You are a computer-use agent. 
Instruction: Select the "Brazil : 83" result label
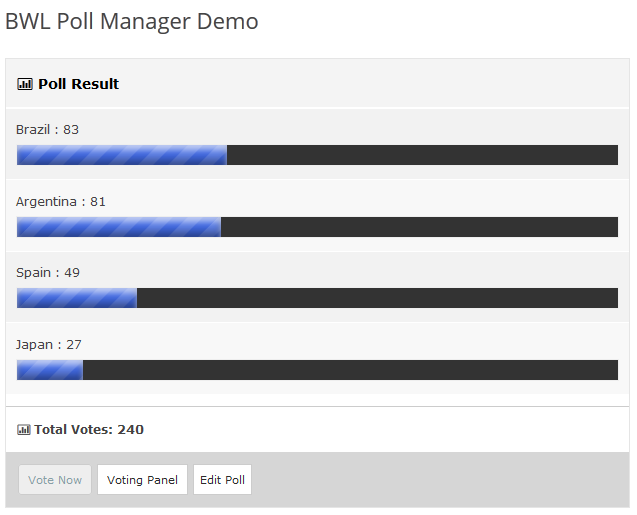(47, 130)
